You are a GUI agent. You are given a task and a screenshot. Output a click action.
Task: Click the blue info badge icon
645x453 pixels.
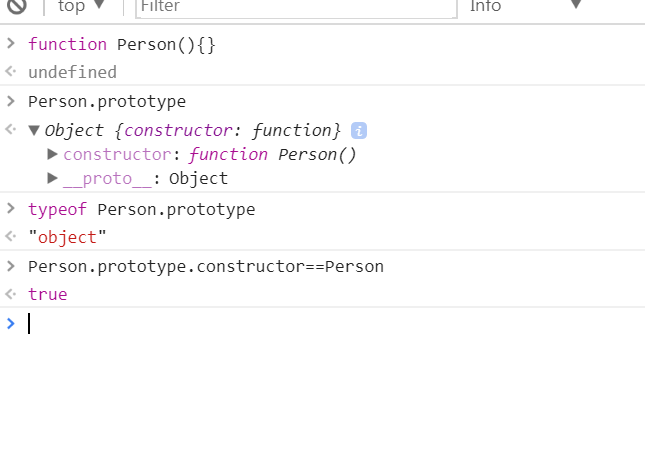tap(359, 131)
